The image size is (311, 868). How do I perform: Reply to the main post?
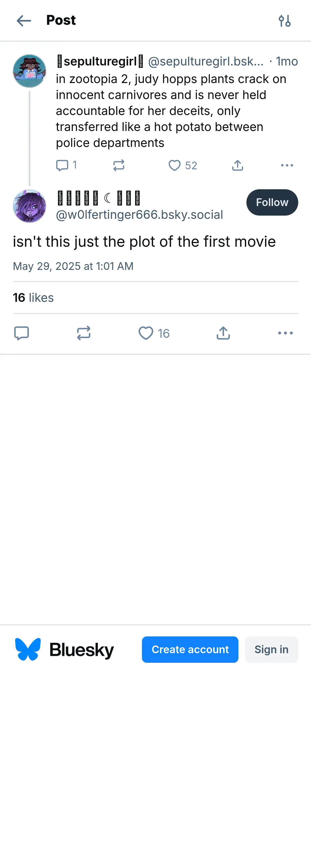point(22,333)
